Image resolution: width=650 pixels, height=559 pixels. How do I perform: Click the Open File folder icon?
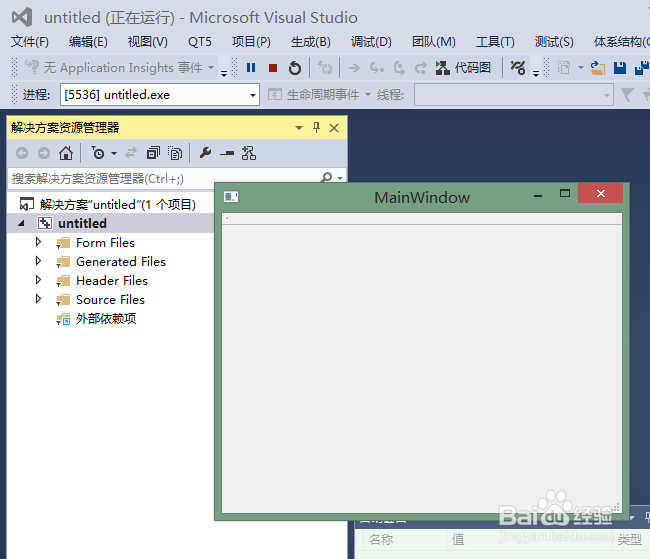[x=598, y=68]
